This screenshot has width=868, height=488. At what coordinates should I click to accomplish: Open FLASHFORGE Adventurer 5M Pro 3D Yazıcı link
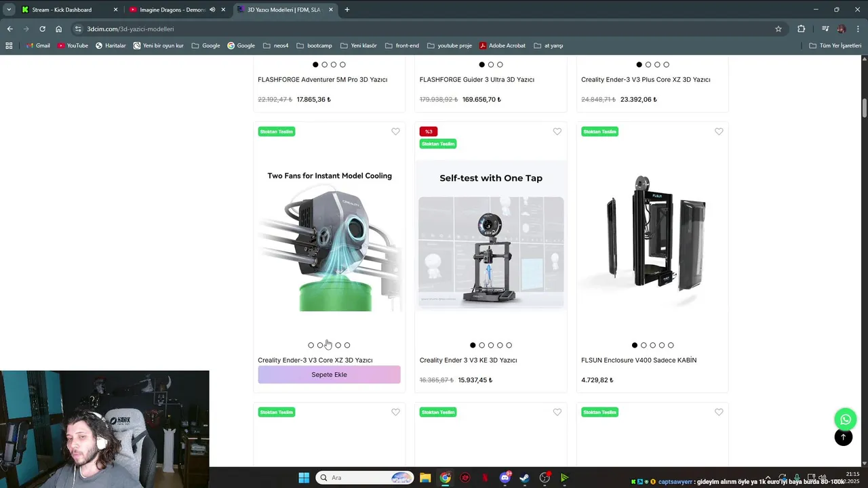coord(323,79)
